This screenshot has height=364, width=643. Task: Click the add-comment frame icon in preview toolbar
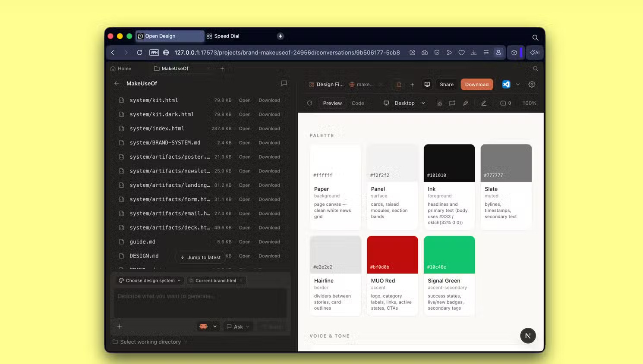pyautogui.click(x=452, y=103)
